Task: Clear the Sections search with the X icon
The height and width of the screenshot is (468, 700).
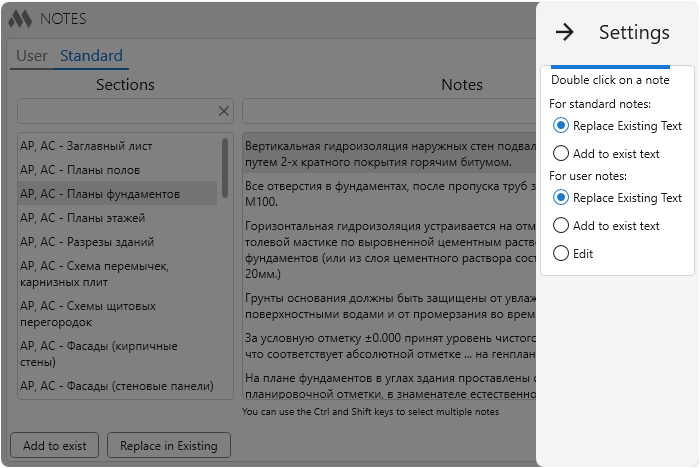Action: pyautogui.click(x=224, y=111)
